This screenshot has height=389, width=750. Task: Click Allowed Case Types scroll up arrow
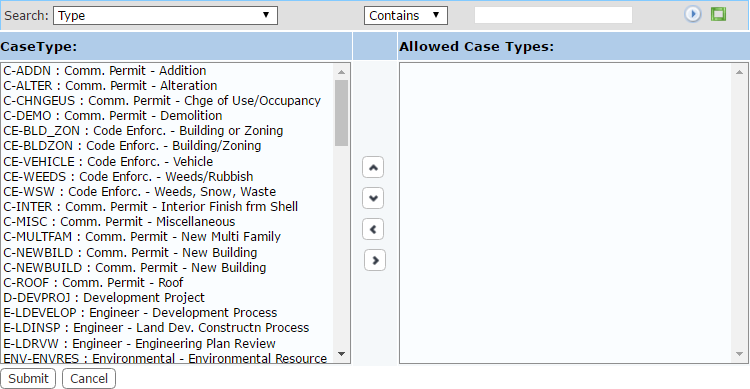(x=739, y=72)
